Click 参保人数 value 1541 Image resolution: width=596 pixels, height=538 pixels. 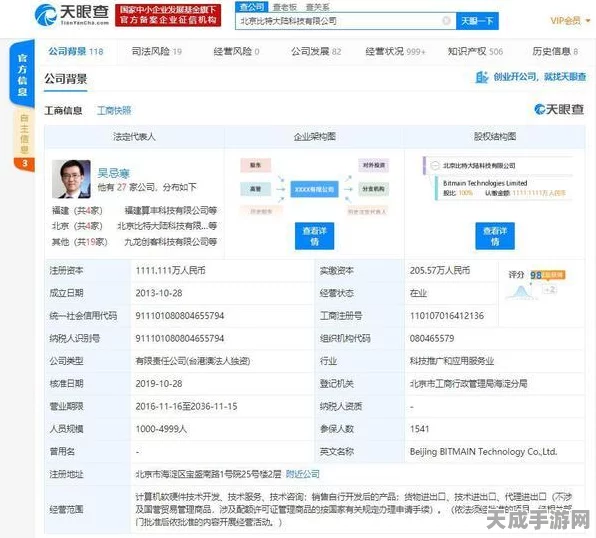click(x=419, y=429)
